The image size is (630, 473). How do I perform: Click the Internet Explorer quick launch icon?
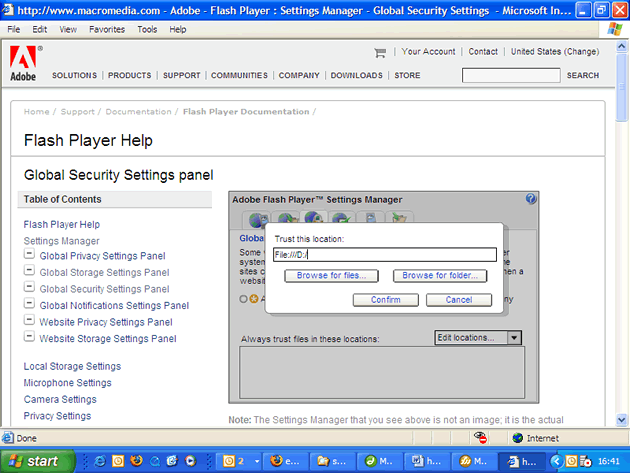click(x=100, y=461)
